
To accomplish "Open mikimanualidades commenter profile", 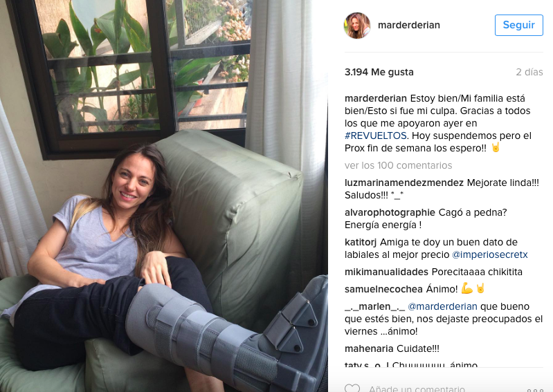I will click(386, 272).
